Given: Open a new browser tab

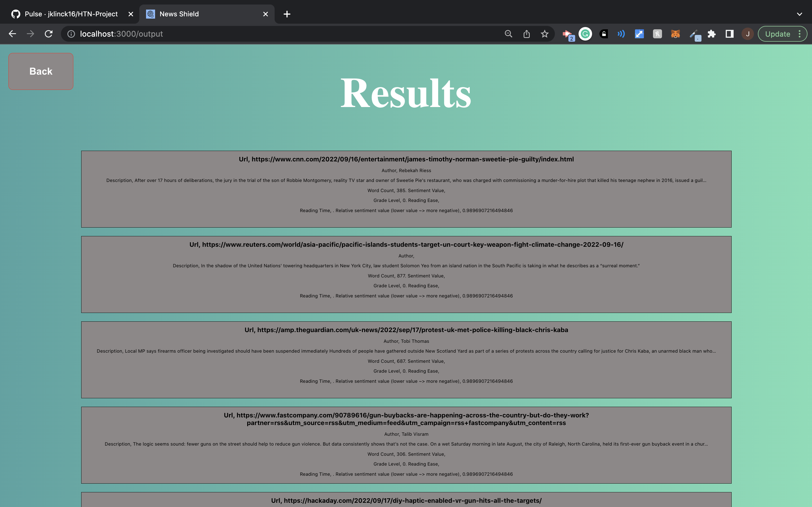Looking at the screenshot, I should [x=287, y=14].
